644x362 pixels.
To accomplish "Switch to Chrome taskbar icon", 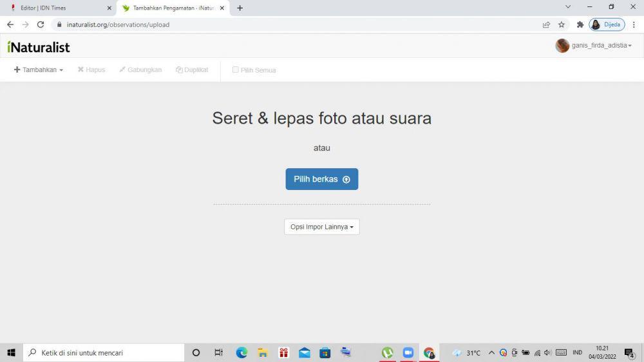I will click(429, 352).
